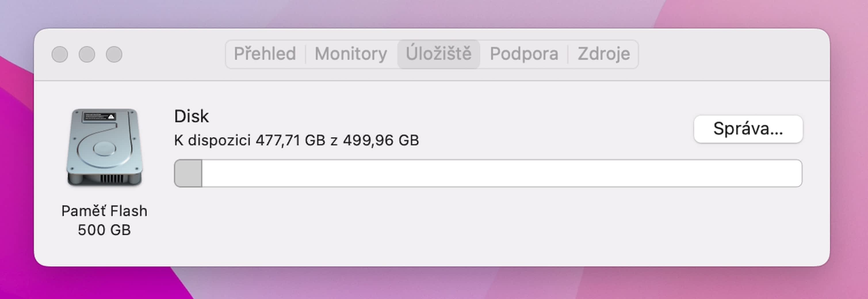Click the warning sticker on the drive icon
This screenshot has height=299, width=868.
[111, 117]
